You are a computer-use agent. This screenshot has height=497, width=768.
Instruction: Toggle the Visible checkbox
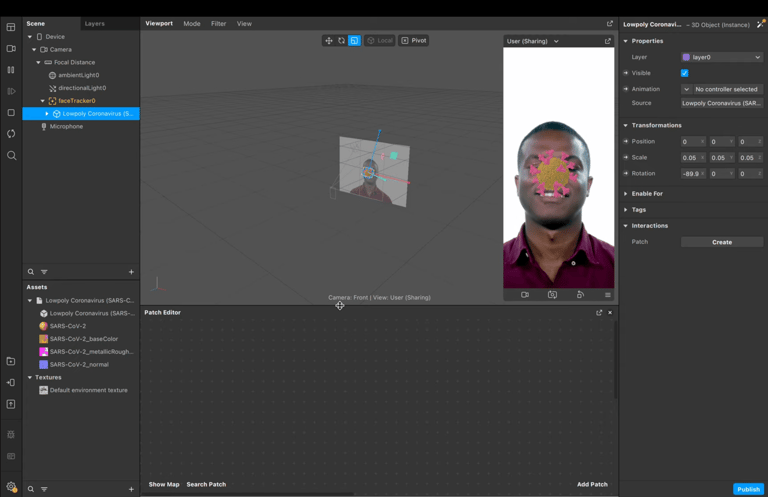[x=685, y=73]
